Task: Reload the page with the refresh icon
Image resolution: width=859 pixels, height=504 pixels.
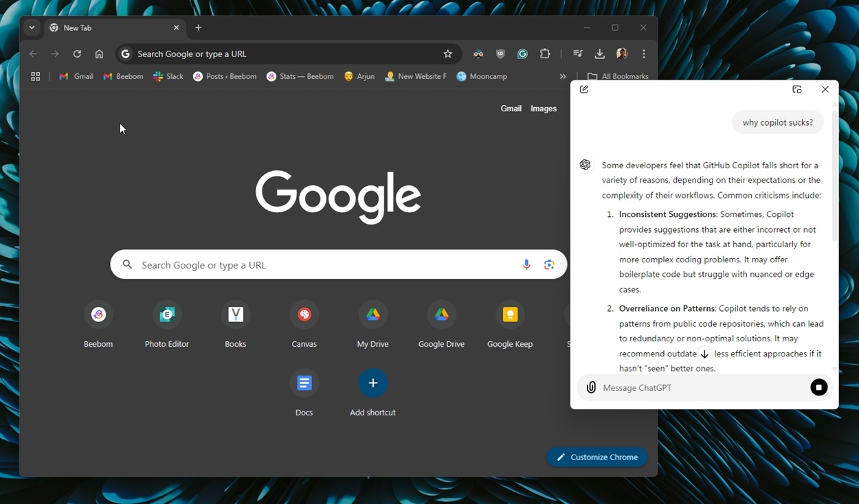Action: tap(77, 54)
